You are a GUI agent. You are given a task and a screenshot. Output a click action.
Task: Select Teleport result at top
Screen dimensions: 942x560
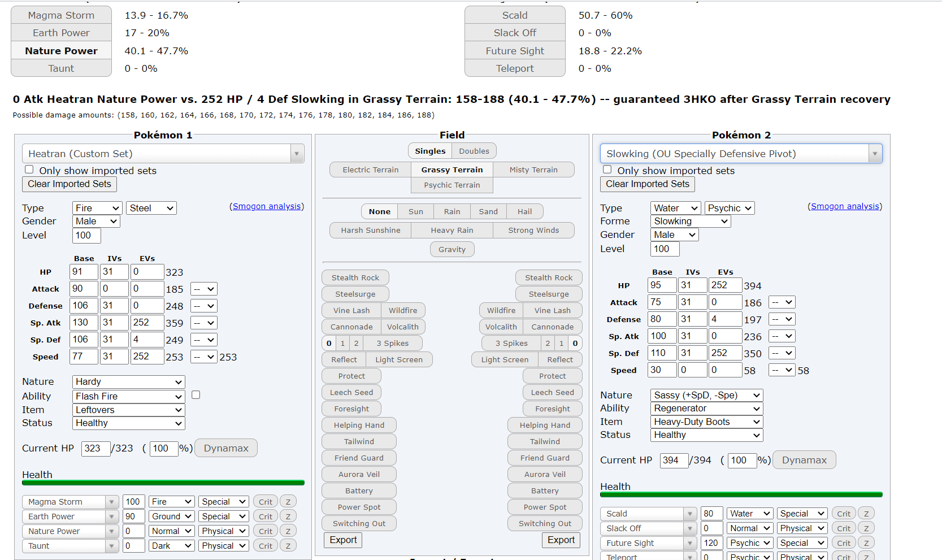pyautogui.click(x=515, y=68)
